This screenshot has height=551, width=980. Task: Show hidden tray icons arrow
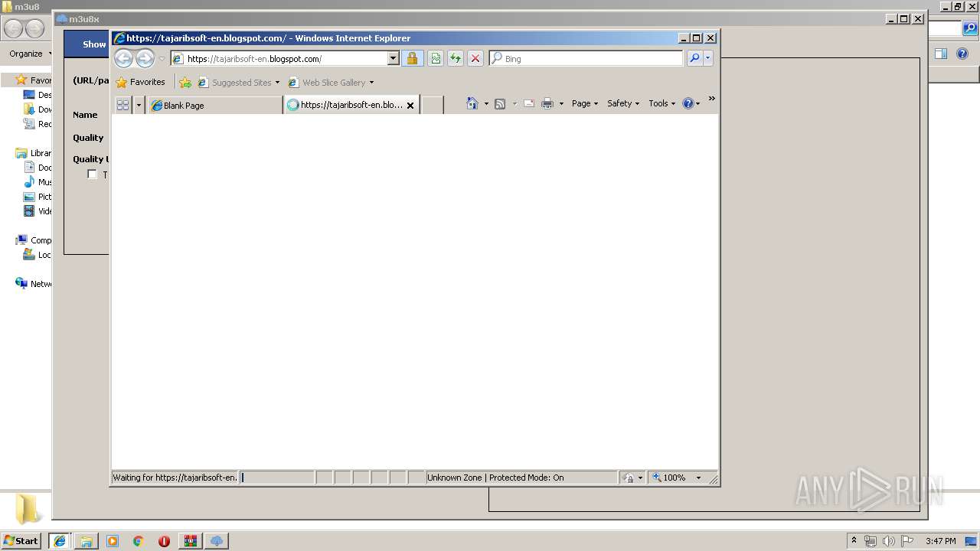(854, 540)
